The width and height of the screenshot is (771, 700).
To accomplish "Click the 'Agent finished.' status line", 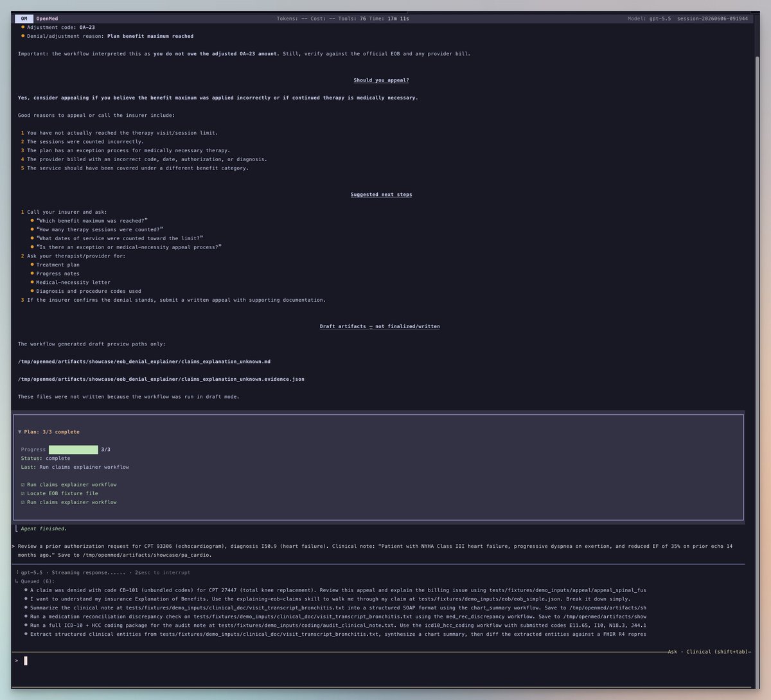I will (x=43, y=529).
